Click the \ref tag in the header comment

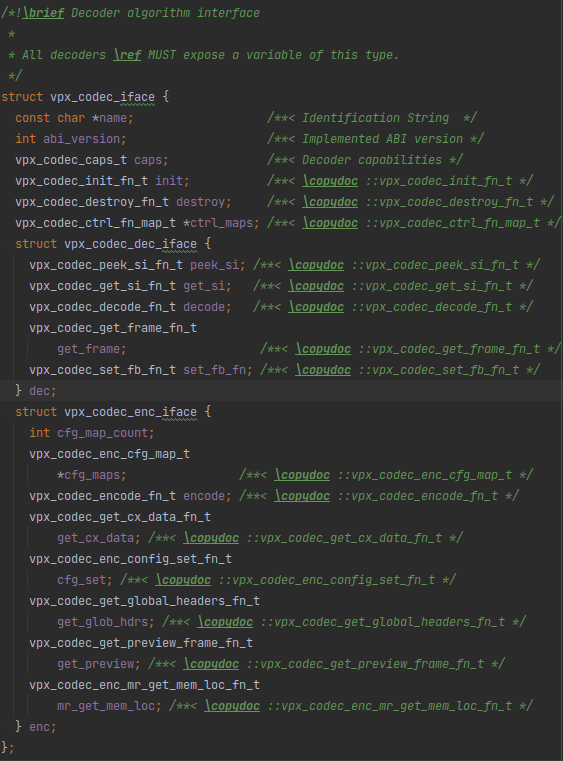click(x=127, y=55)
